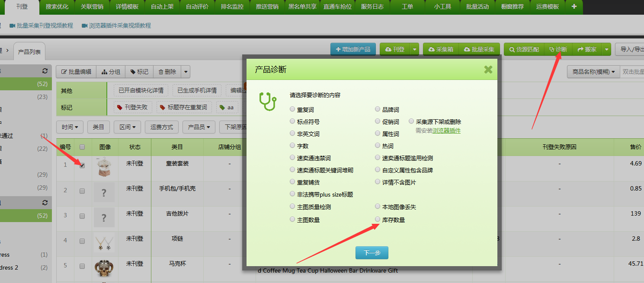Open the 商品名称(模糊) search type dropdown
This screenshot has height=283, width=644.
593,72
